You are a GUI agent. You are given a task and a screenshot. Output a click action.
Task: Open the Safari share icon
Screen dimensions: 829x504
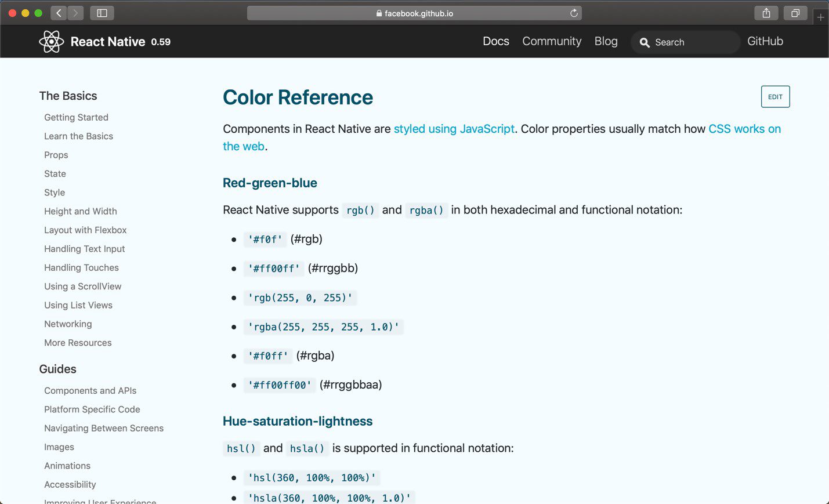pos(765,12)
